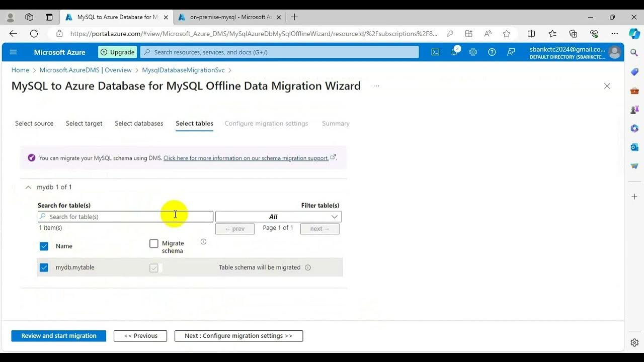Image resolution: width=644 pixels, height=362 pixels.
Task: Open the browser Collections icon
Action: point(573,34)
